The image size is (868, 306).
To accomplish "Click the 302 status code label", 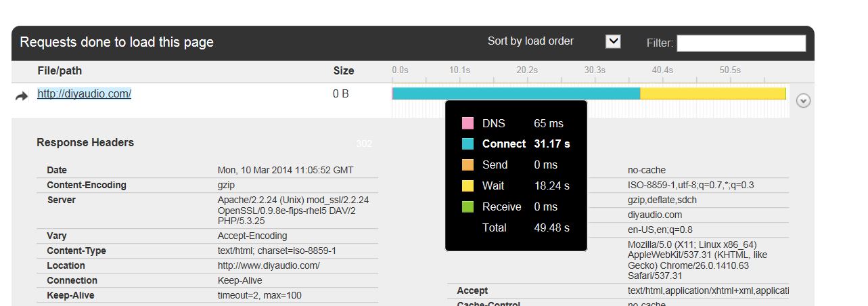I will pos(364,143).
